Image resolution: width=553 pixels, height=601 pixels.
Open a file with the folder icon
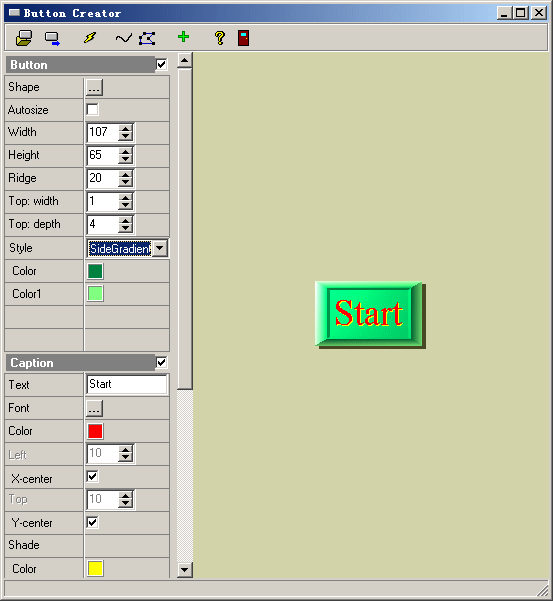tap(24, 38)
